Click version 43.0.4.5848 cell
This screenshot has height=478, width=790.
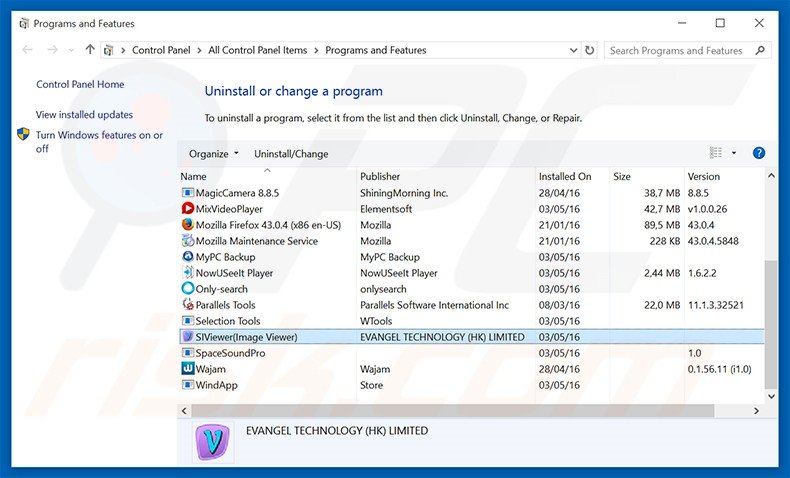click(713, 241)
